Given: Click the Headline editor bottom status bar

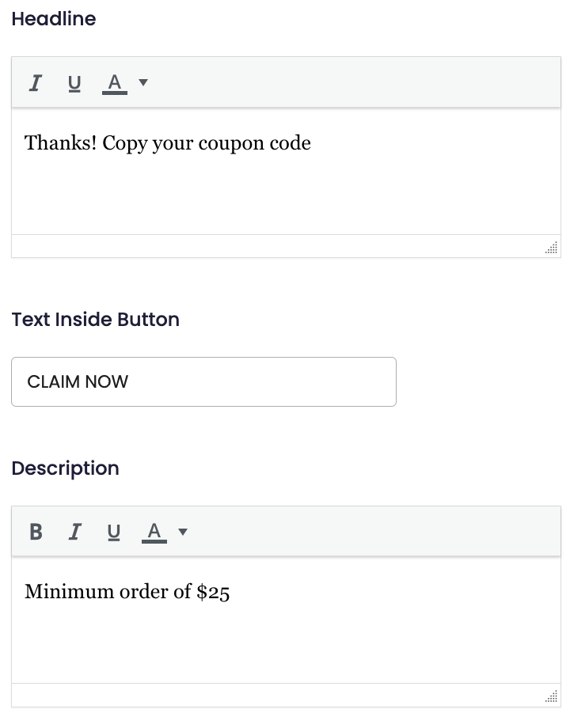Looking at the screenshot, I should 277,246.
